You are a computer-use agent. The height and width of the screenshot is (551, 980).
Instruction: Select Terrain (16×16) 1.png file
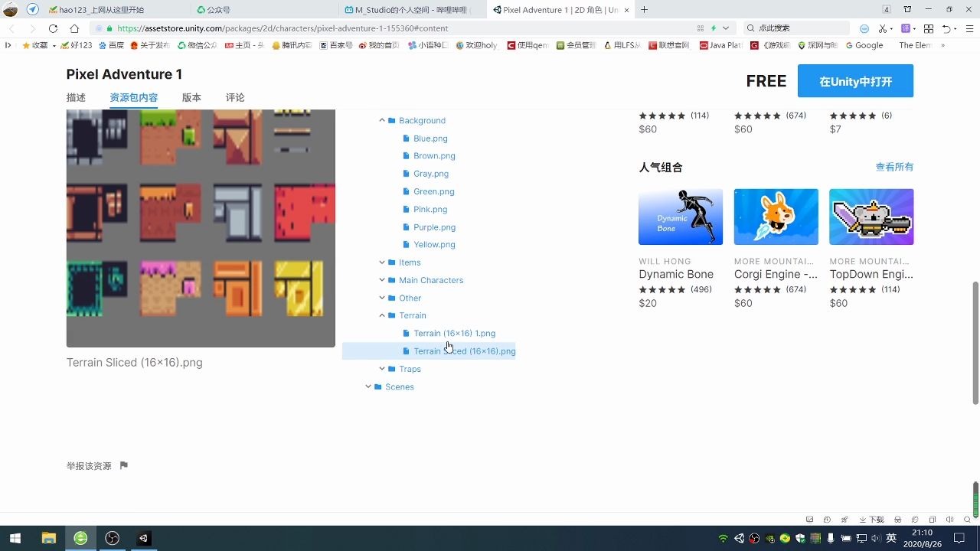(x=455, y=334)
